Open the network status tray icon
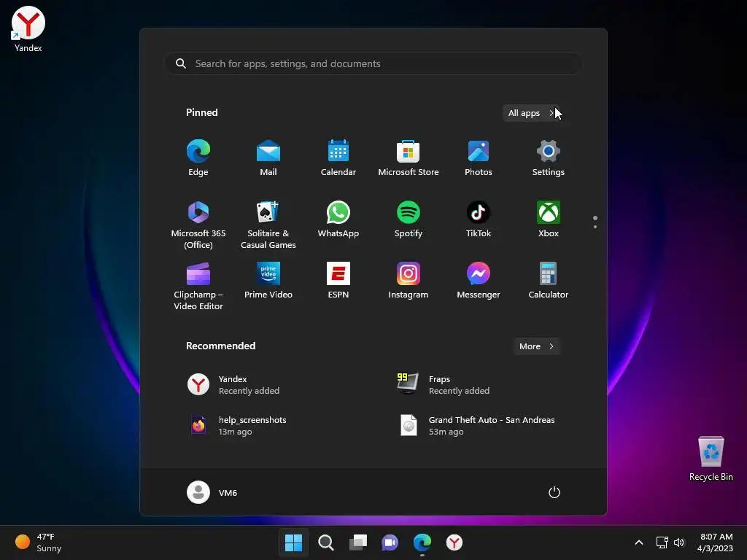 click(x=662, y=542)
